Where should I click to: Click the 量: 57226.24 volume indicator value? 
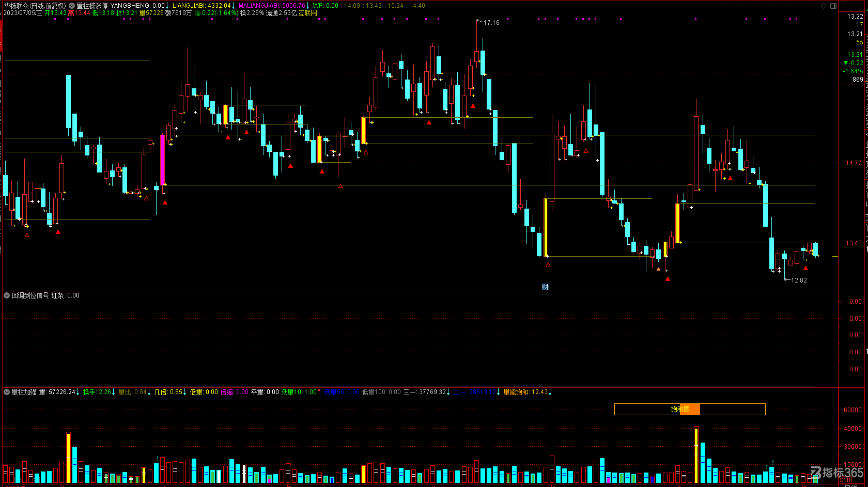pyautogui.click(x=57, y=392)
